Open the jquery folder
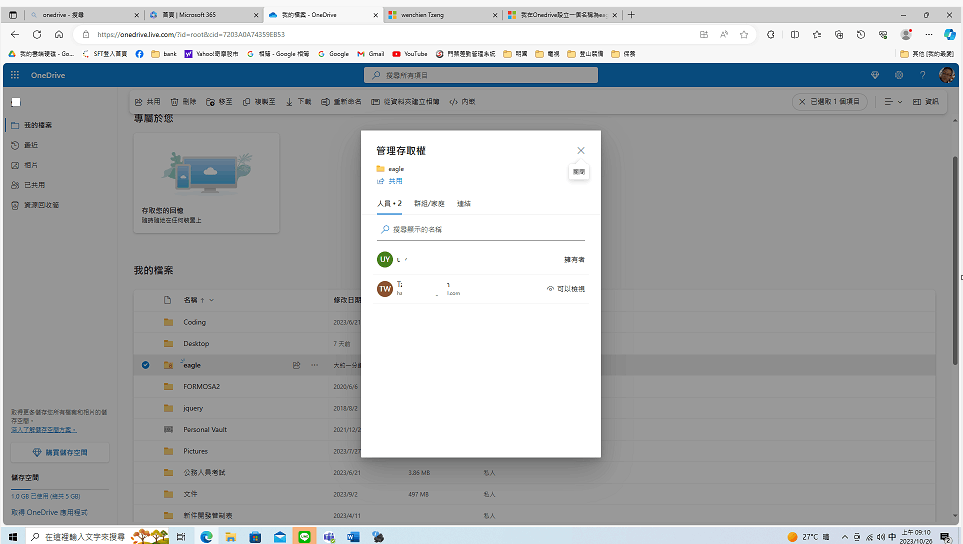This screenshot has width=963, height=544. pyautogui.click(x=193, y=408)
